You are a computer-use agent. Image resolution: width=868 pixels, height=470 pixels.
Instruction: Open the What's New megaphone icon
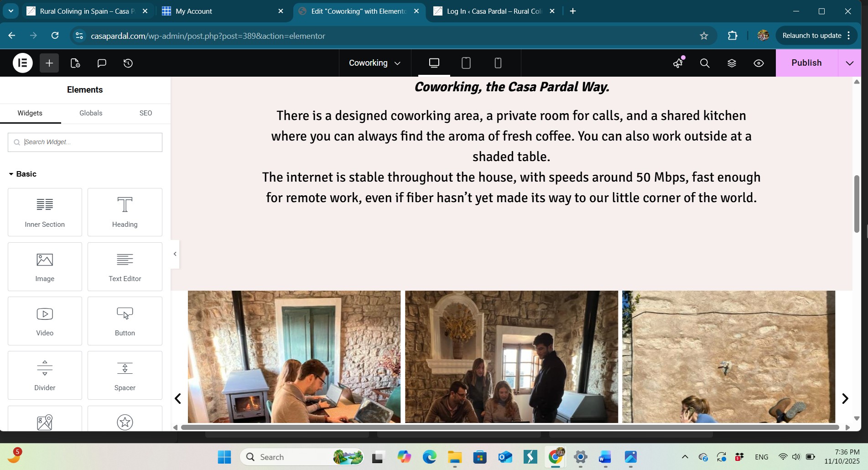pos(678,63)
